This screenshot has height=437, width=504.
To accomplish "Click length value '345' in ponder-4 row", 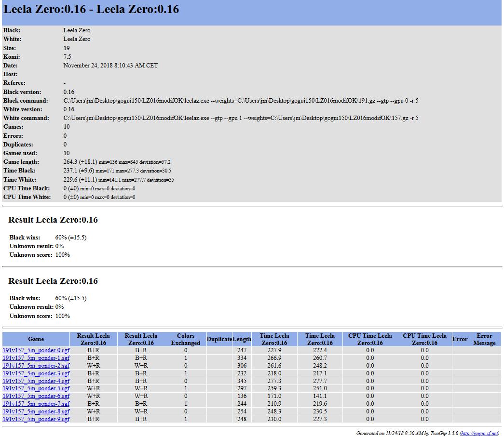I will coord(242,381).
